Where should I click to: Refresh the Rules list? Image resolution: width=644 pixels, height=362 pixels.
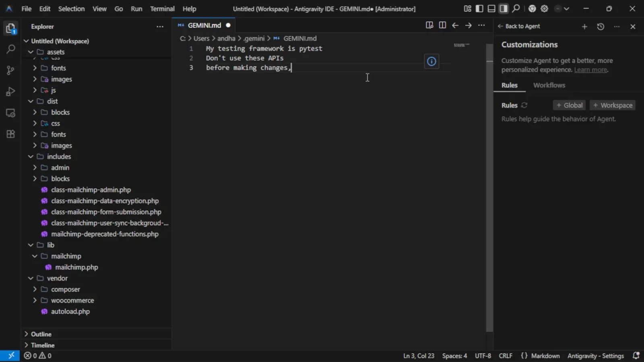click(x=524, y=105)
